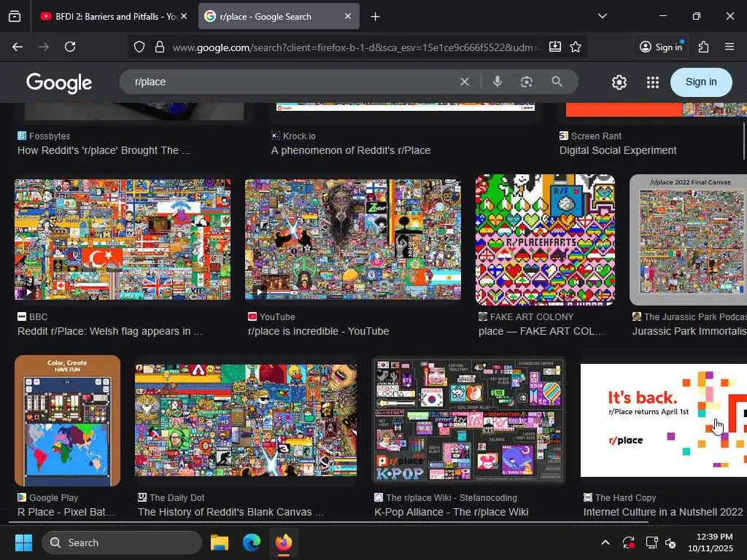This screenshot has height=560, width=747.
Task: Show site security padlock info
Action: [x=160, y=47]
